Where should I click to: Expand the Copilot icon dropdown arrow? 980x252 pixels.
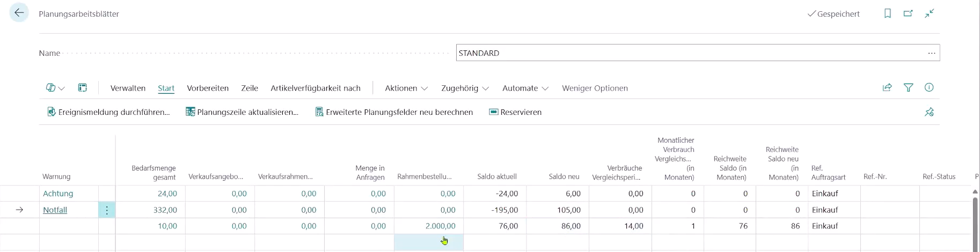click(x=61, y=88)
